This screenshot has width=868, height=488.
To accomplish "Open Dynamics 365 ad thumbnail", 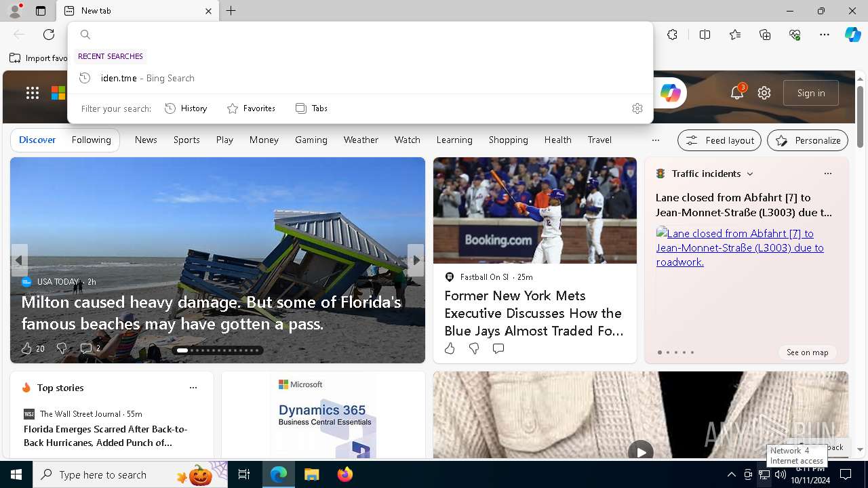I will coord(323,415).
